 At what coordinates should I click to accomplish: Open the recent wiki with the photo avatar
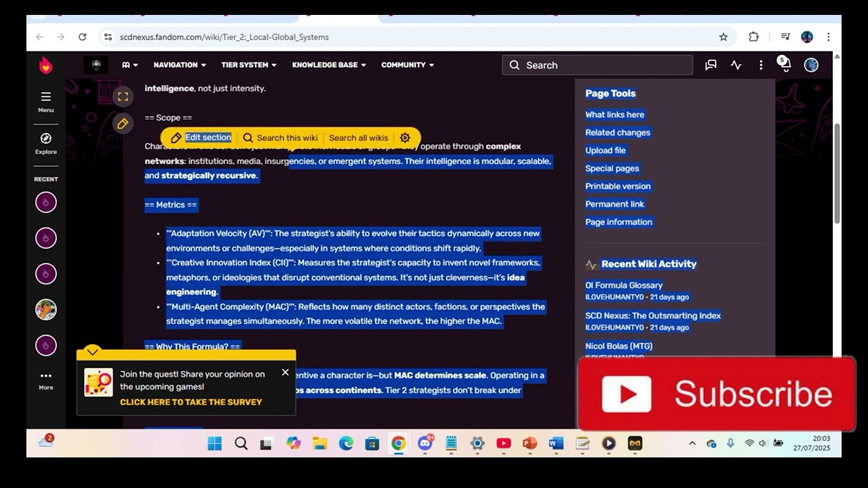(45, 310)
